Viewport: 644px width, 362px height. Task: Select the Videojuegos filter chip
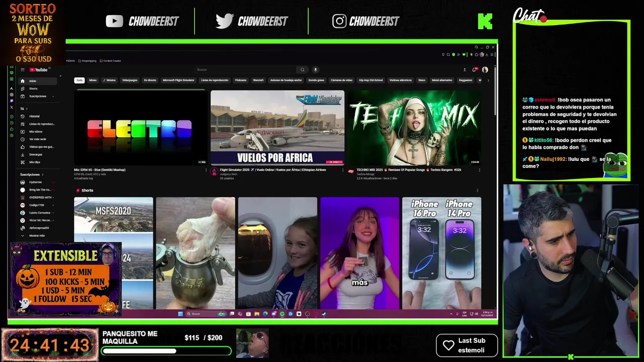[x=130, y=80]
